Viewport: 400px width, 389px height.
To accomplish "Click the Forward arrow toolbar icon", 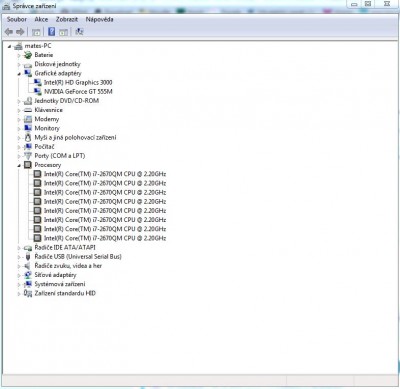I will coord(20,32).
